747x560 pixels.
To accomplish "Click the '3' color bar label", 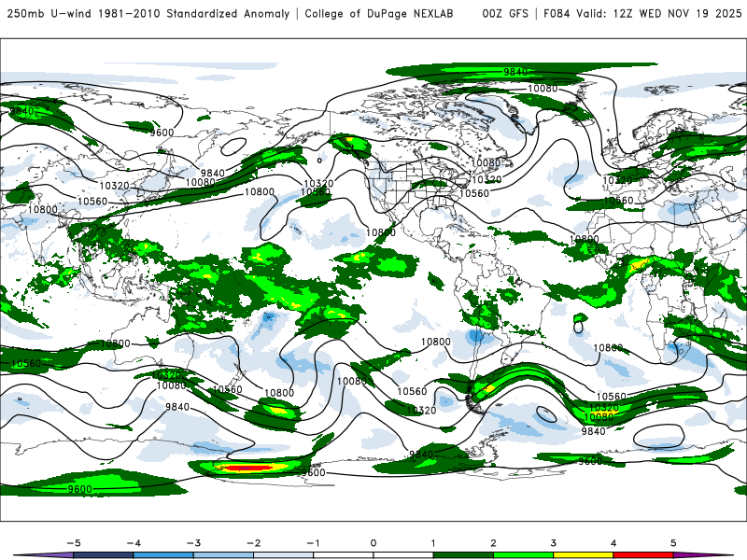I will [x=553, y=543].
